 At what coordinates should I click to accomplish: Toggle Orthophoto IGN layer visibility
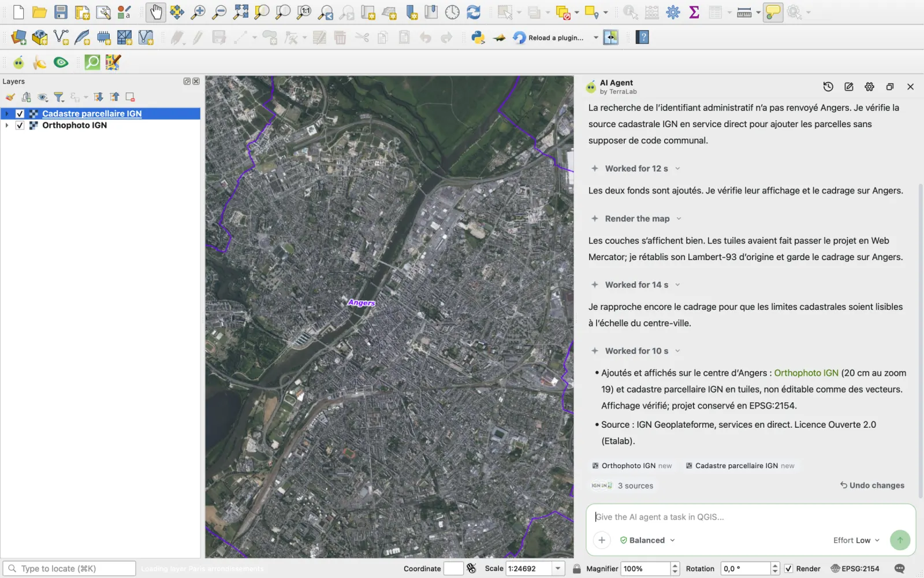point(20,125)
